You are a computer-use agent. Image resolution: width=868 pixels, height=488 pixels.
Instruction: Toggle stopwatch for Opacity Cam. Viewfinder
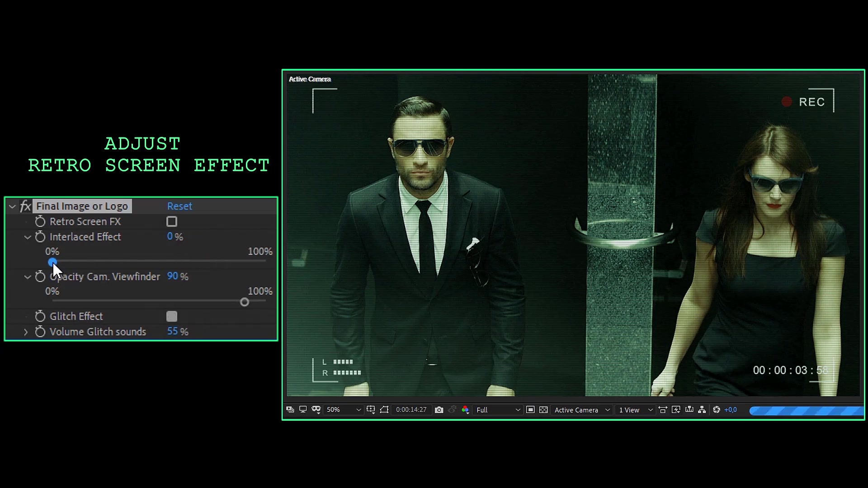[40, 277]
